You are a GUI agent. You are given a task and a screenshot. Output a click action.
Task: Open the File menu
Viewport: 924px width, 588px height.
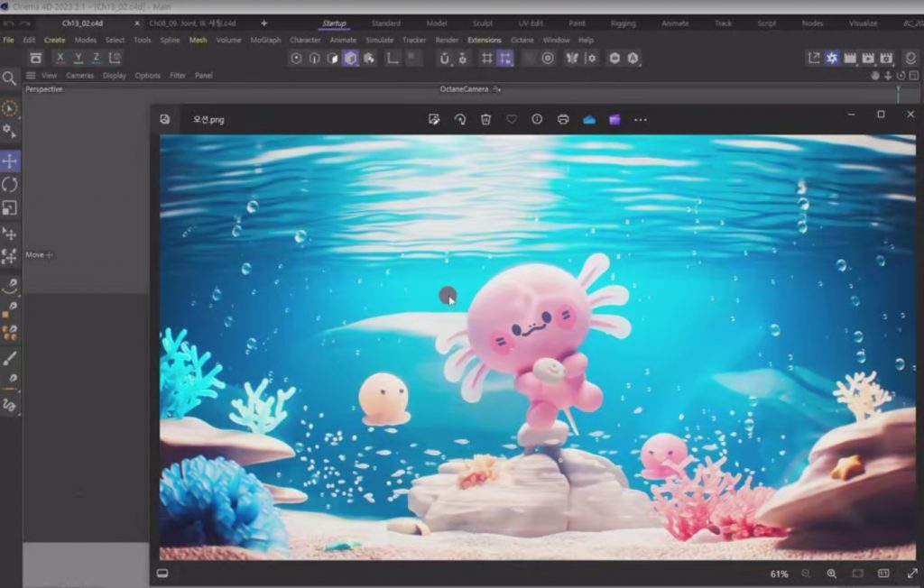click(x=8, y=40)
